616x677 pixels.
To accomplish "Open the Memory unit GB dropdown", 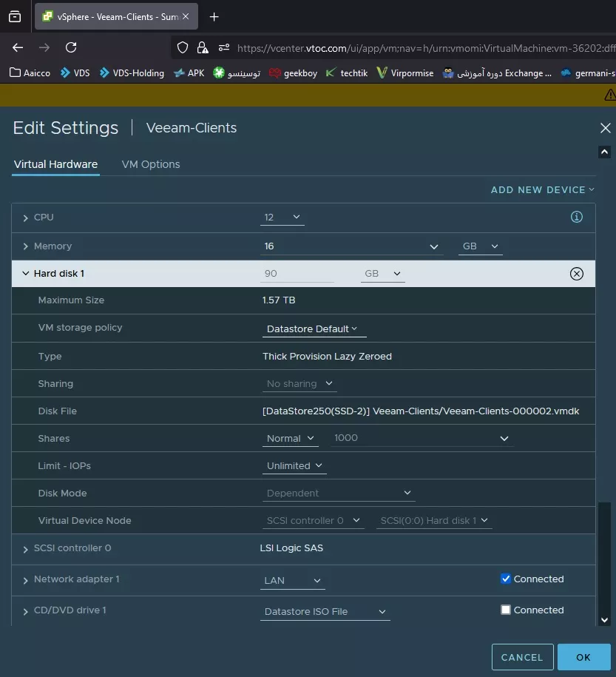I will click(481, 246).
